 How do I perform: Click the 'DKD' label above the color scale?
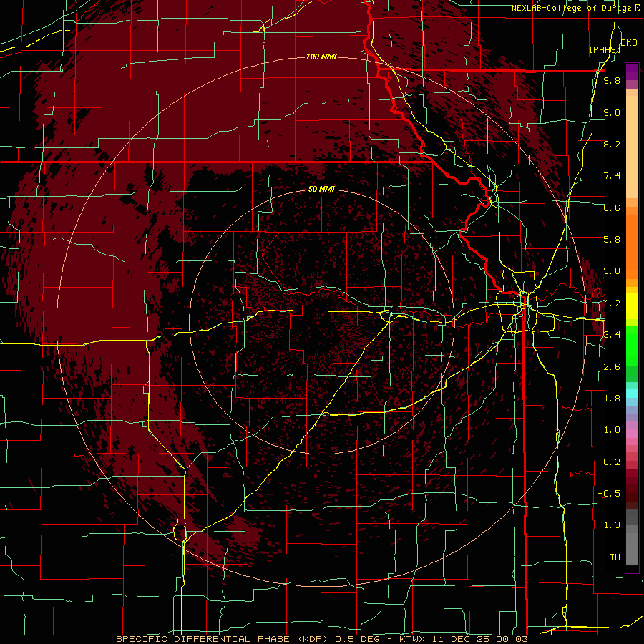(x=629, y=43)
